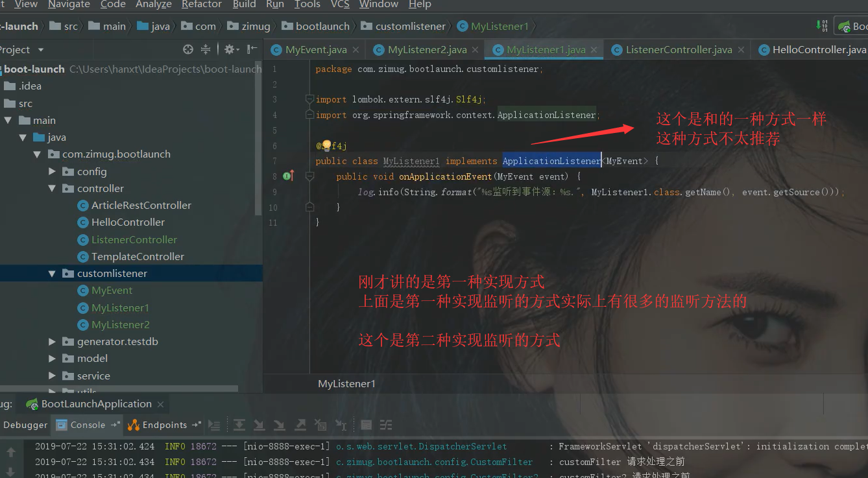Image resolution: width=868 pixels, height=478 pixels.
Task: Click the Step Into debugger icon
Action: (259, 425)
